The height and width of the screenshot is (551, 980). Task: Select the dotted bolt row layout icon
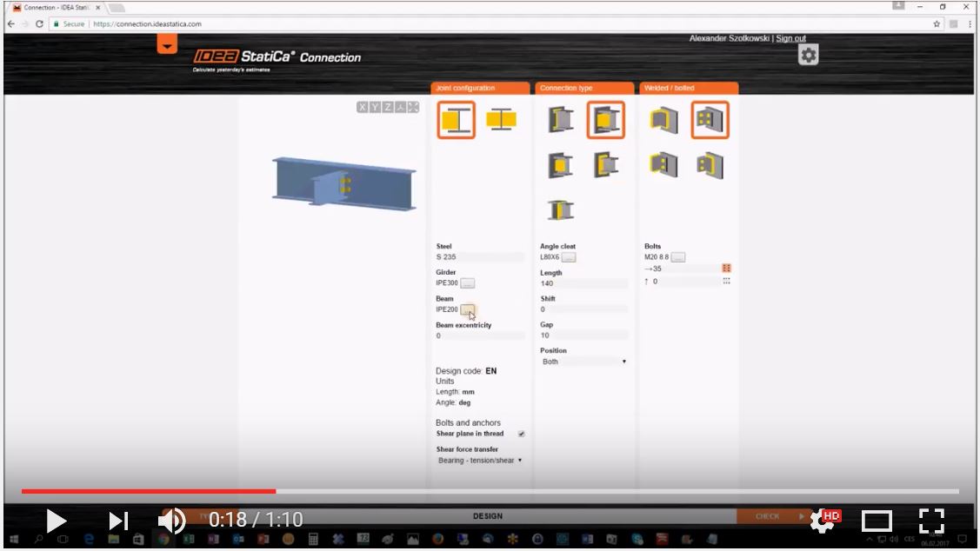pos(726,281)
